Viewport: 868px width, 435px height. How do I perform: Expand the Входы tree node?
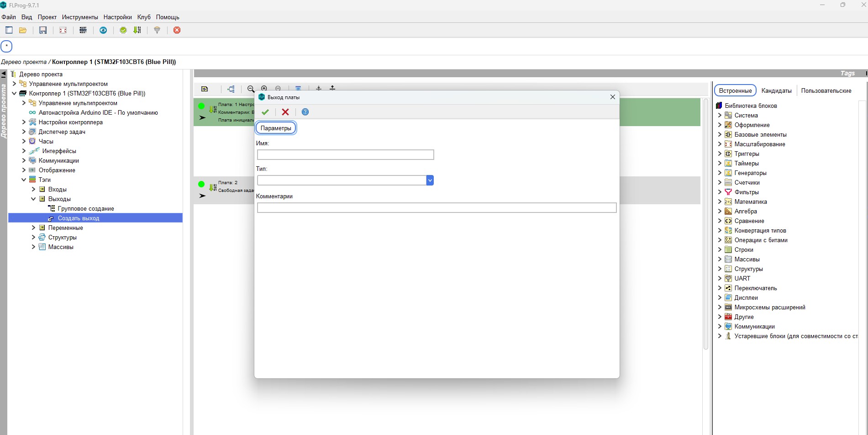click(33, 189)
